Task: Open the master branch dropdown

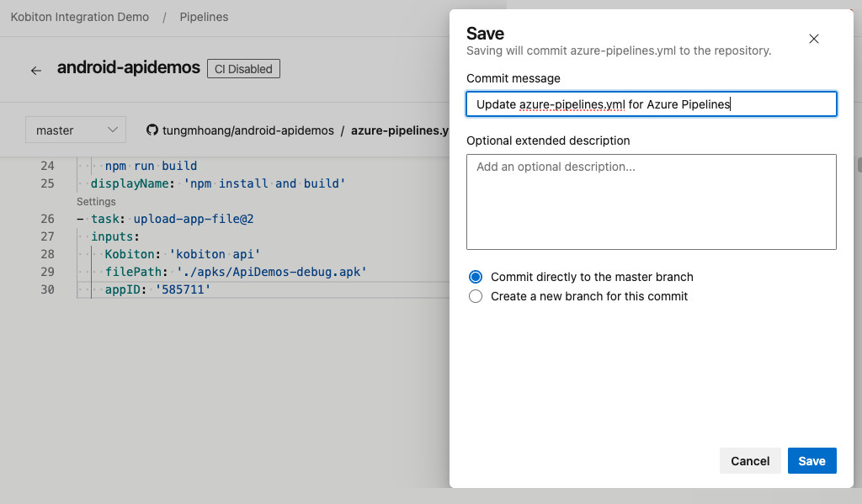Action: coord(76,130)
